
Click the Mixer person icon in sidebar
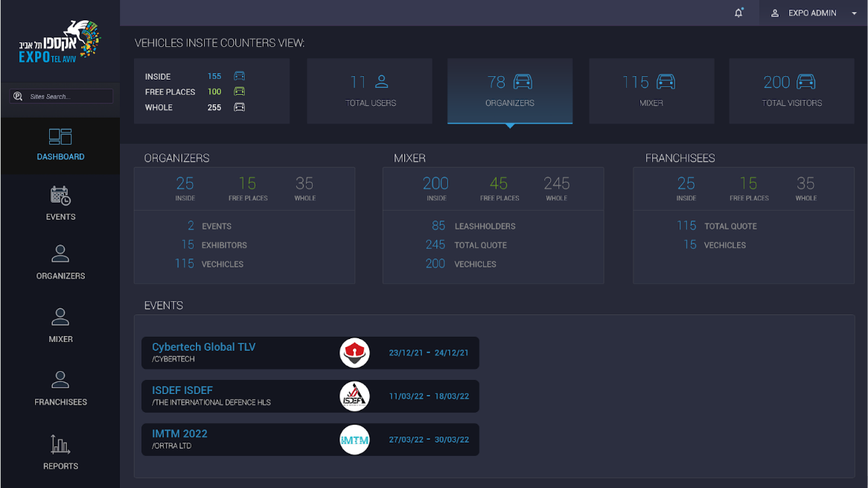coord(60,317)
